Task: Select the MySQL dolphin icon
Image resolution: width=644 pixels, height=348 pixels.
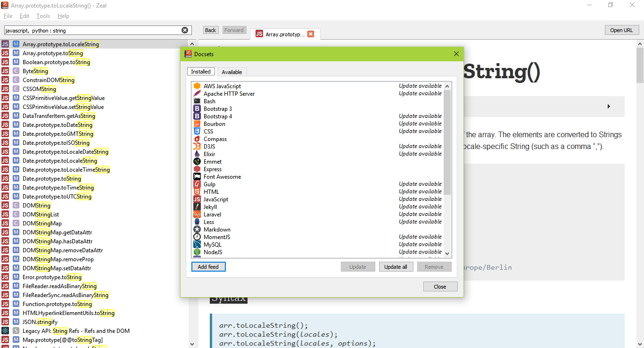Action: pos(197,245)
